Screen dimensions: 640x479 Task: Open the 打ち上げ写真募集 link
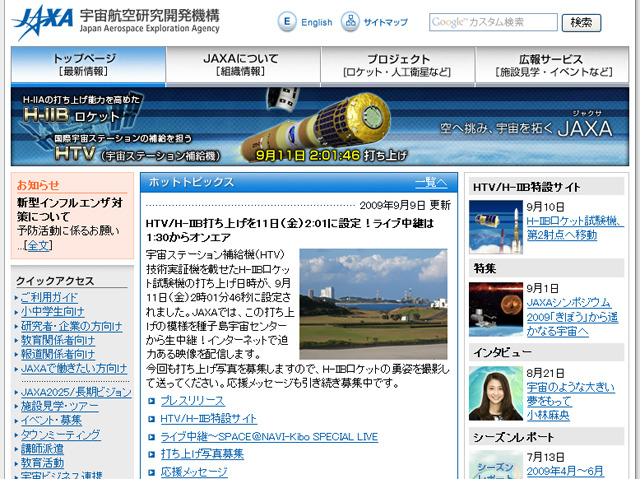(202, 454)
